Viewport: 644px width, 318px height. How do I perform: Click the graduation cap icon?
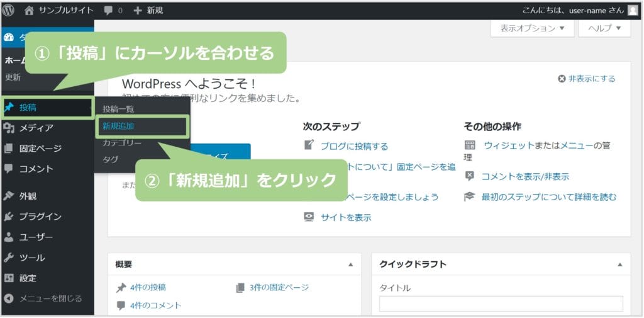coord(469,196)
